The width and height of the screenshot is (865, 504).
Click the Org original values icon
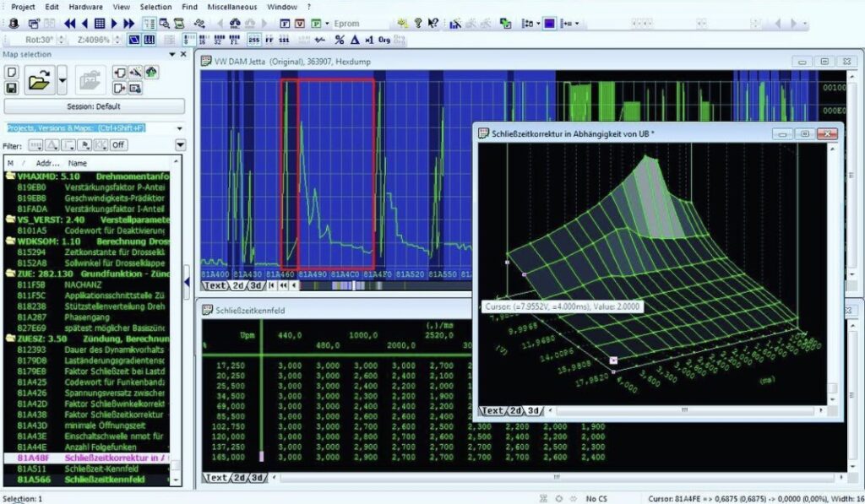pyautogui.click(x=385, y=40)
